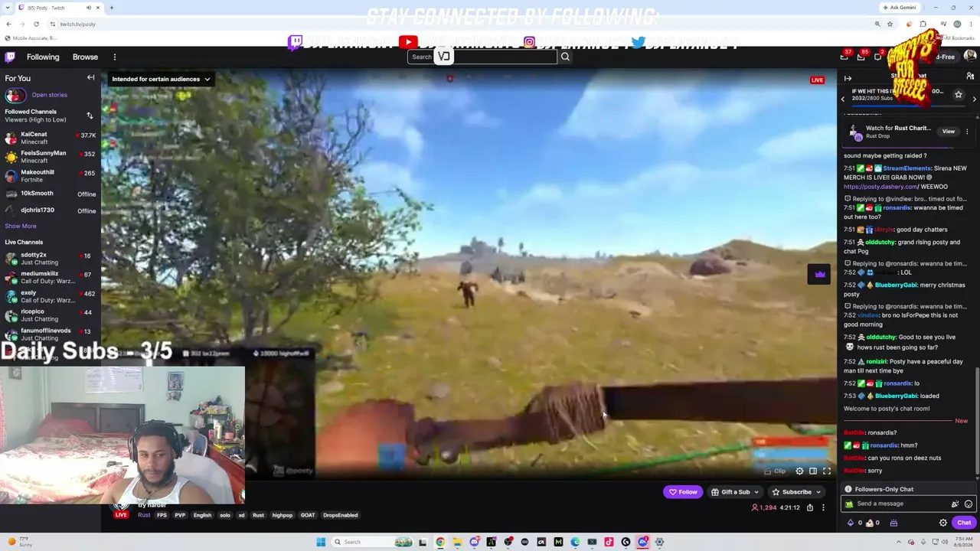Open the sdotty2x live channel

(51, 259)
